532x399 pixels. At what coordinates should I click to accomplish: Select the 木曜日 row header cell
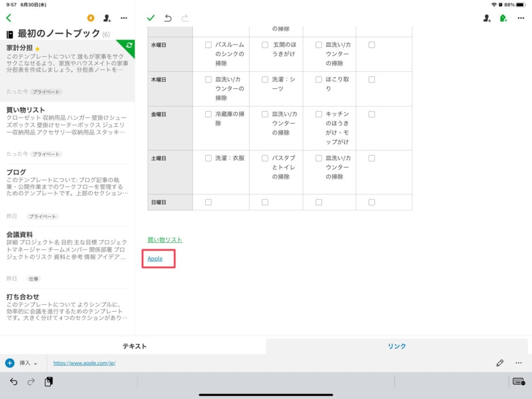pos(170,88)
